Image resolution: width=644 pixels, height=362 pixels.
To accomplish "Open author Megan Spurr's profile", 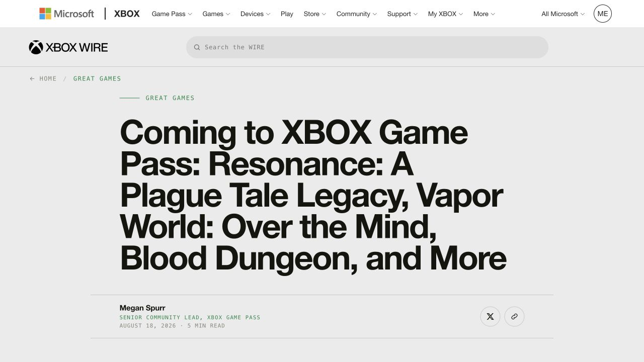I will [142, 308].
